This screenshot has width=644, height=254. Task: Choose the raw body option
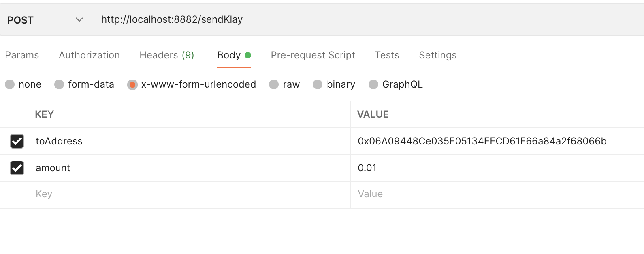(274, 84)
